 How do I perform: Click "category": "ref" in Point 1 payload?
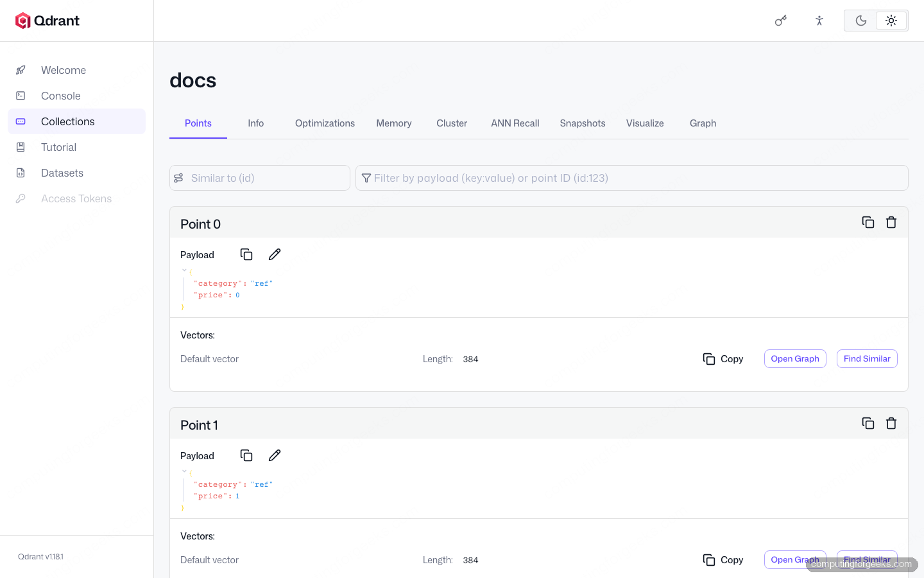[x=234, y=484]
